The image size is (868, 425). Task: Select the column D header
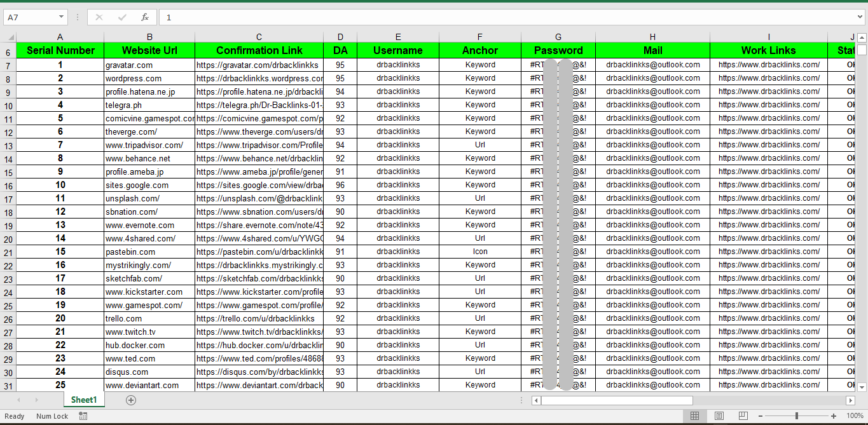340,37
